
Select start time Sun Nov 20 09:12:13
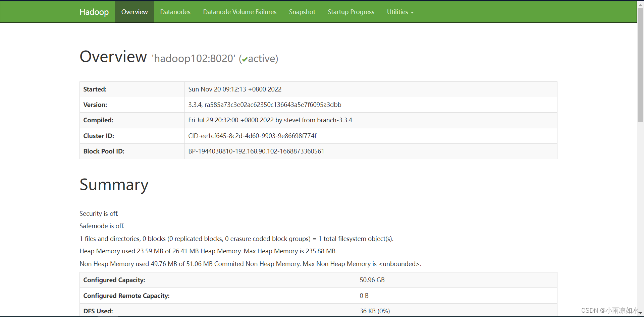[235, 89]
